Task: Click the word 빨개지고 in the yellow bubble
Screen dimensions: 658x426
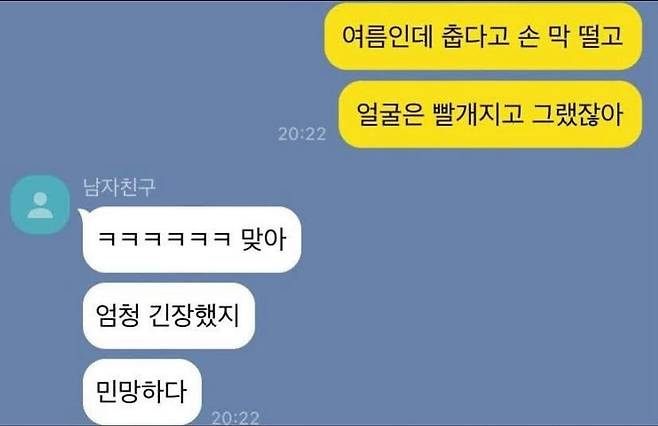Action: (x=478, y=114)
